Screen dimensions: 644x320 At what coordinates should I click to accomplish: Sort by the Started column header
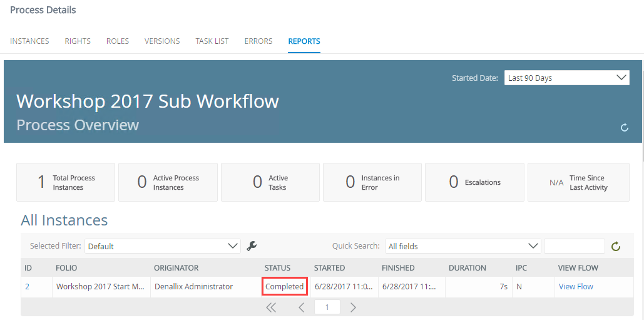click(329, 268)
